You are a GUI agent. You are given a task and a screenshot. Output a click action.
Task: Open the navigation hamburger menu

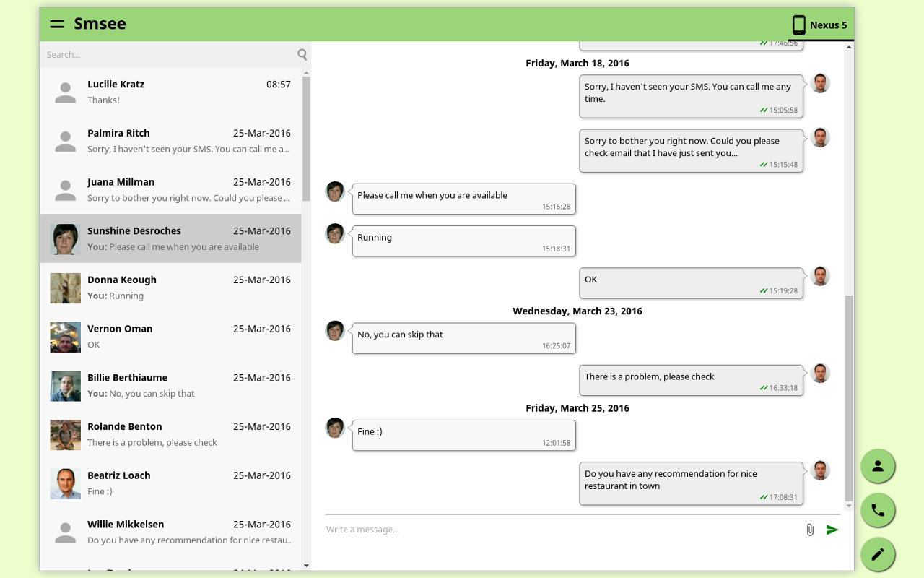pyautogui.click(x=56, y=23)
